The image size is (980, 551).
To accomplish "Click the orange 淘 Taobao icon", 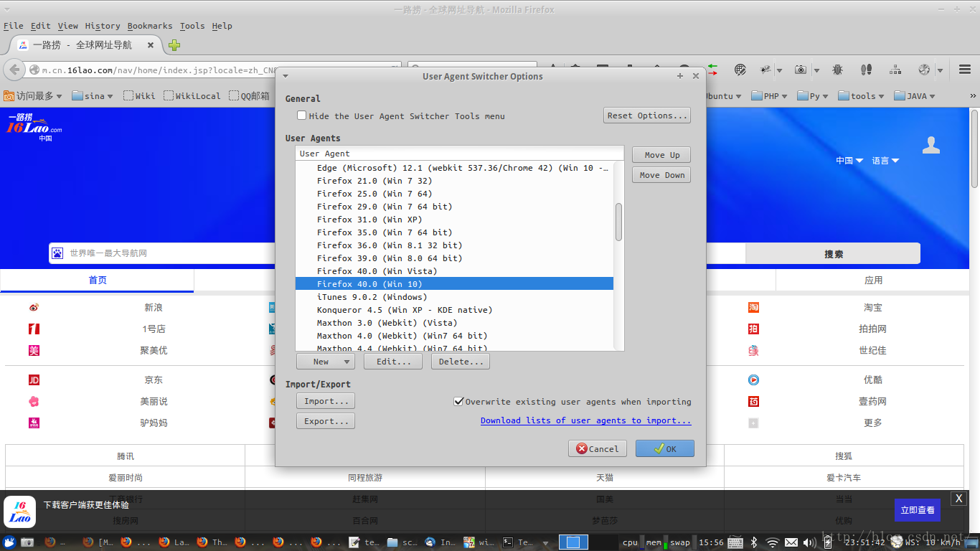I will tap(753, 308).
